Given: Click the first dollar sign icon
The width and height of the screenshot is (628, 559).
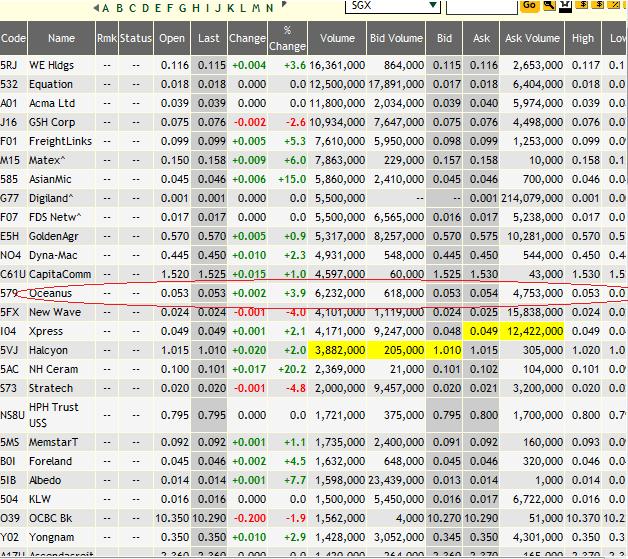Looking at the screenshot, I should [583, 6].
